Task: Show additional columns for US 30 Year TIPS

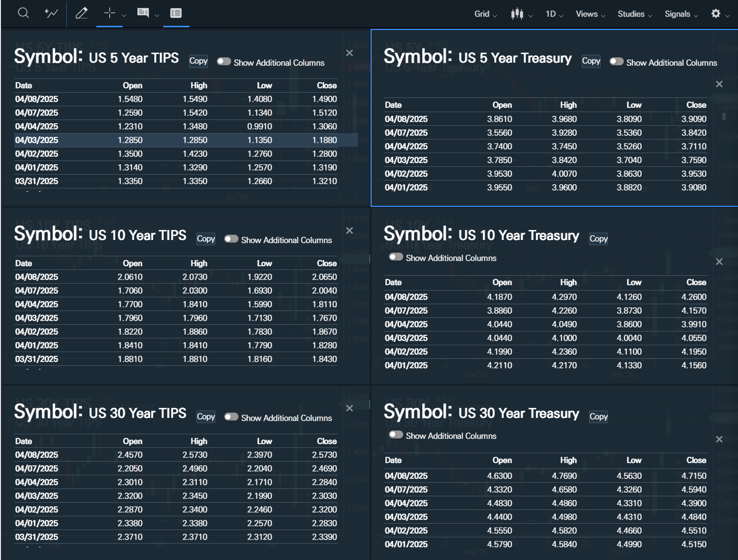Action: coord(232,417)
